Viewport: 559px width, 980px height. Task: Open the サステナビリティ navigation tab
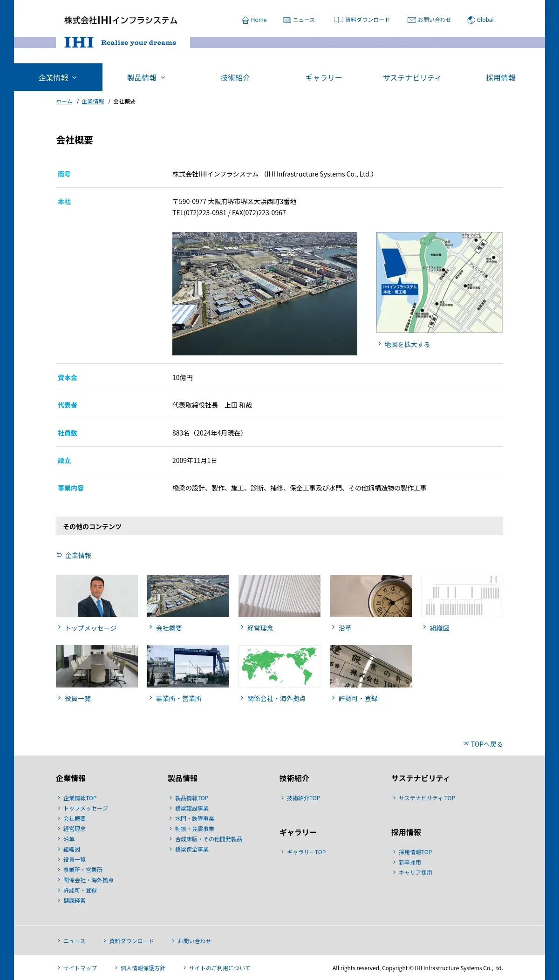pyautogui.click(x=412, y=78)
